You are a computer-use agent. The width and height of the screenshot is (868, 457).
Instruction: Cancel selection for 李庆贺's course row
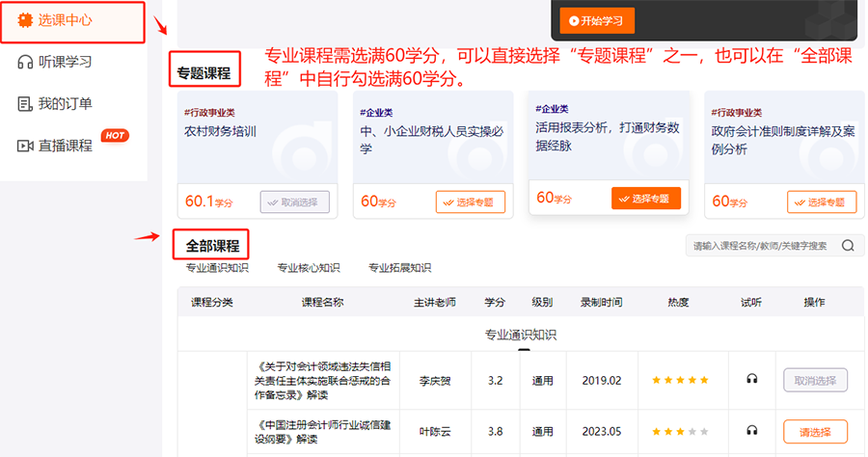(x=815, y=380)
